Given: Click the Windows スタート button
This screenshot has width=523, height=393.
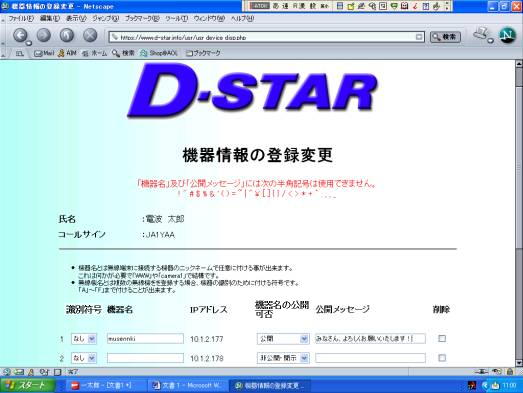Looking at the screenshot, I should pyautogui.click(x=28, y=385).
